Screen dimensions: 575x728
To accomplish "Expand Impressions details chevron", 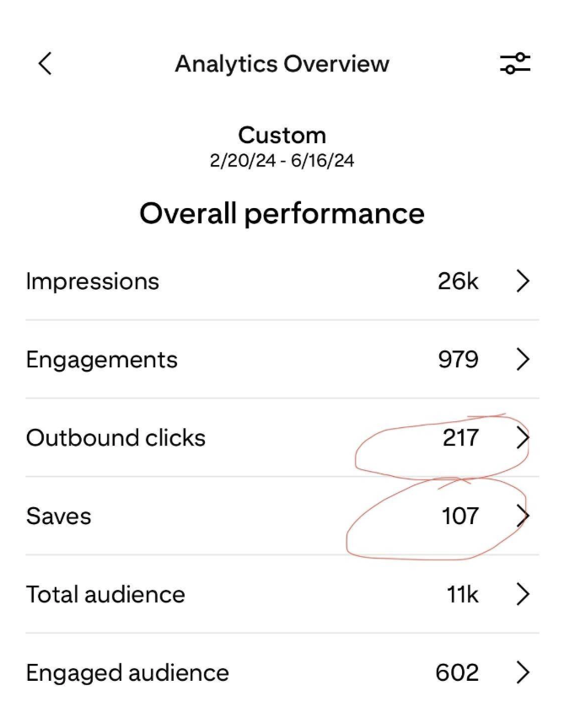I will pos(521,281).
